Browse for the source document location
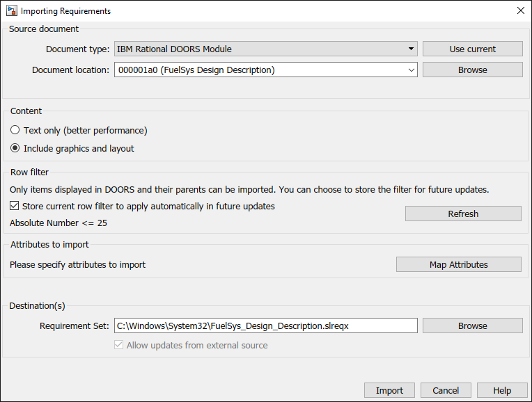 tap(472, 70)
